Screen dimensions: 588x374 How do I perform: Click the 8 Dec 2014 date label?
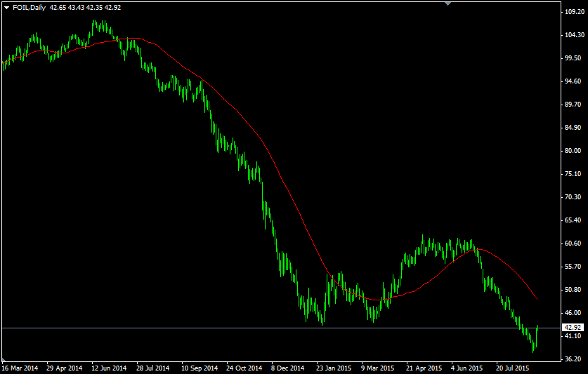click(288, 368)
